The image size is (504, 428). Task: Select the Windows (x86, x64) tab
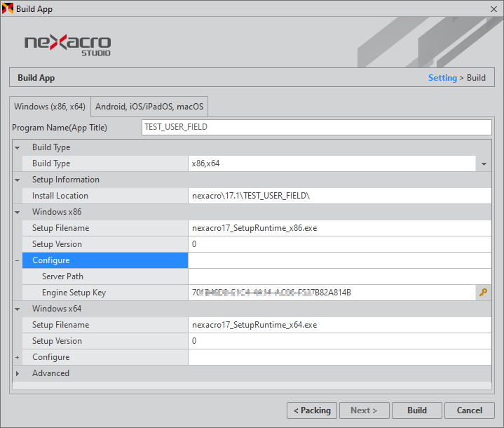[x=50, y=107]
